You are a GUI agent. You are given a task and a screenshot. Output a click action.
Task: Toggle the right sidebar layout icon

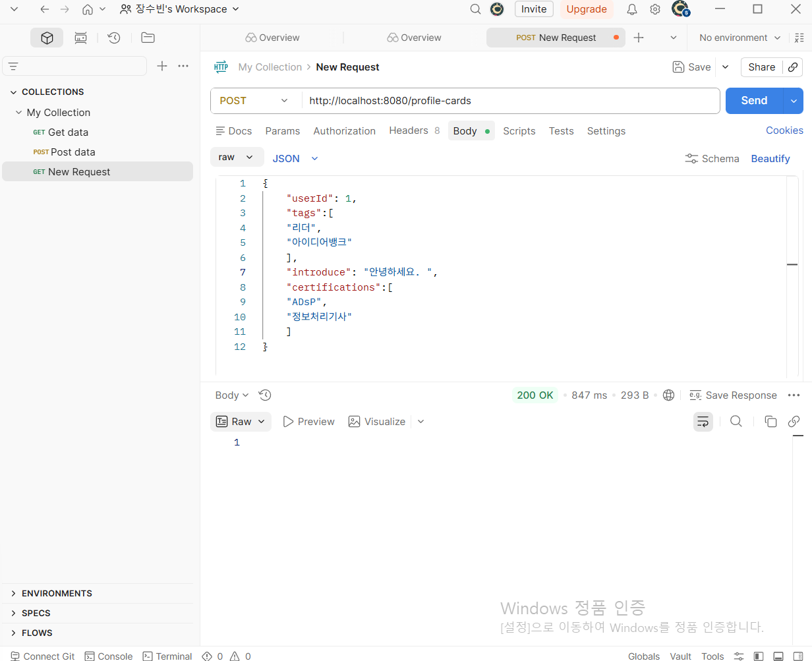click(x=798, y=656)
